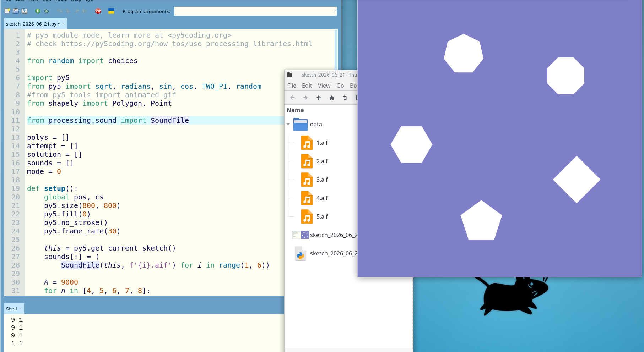
Task: Select the sketch Python file icon
Action: click(301, 253)
